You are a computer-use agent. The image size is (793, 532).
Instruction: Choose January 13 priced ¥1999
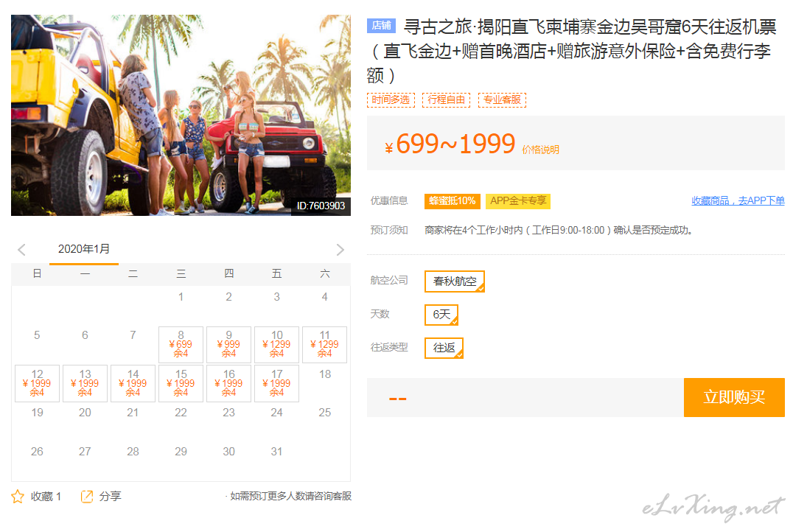85,383
